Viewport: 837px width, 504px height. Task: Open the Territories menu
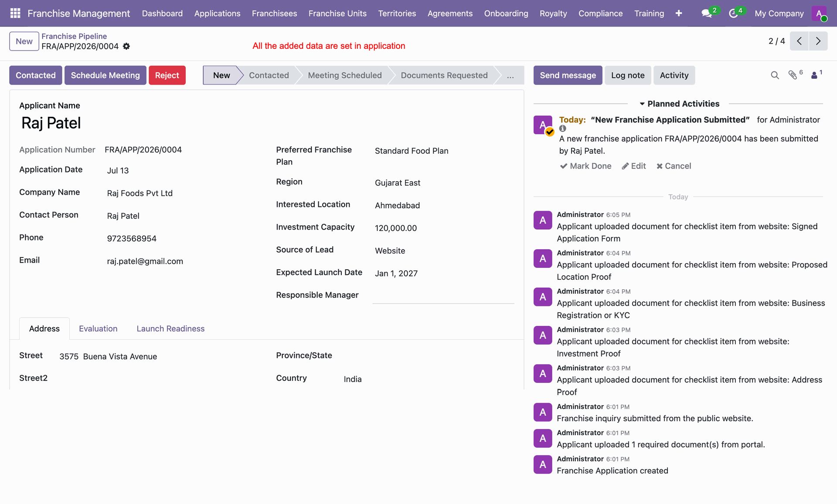(397, 14)
